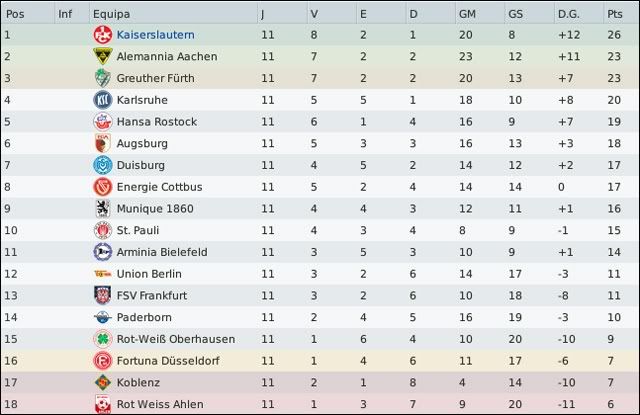Image resolution: width=640 pixels, height=415 pixels.
Task: Click the Hansa Rostock club badge
Action: click(x=100, y=122)
